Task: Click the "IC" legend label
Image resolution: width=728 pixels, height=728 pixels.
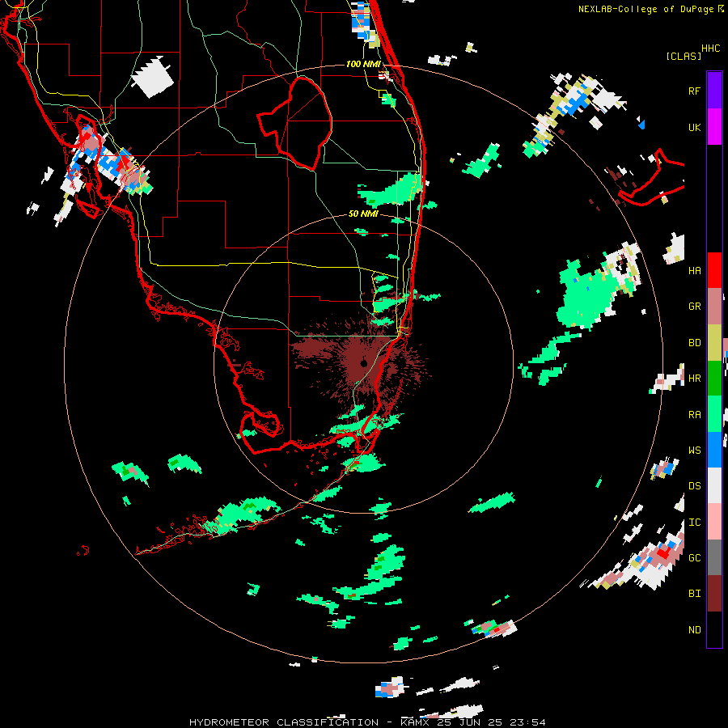Action: tap(694, 523)
